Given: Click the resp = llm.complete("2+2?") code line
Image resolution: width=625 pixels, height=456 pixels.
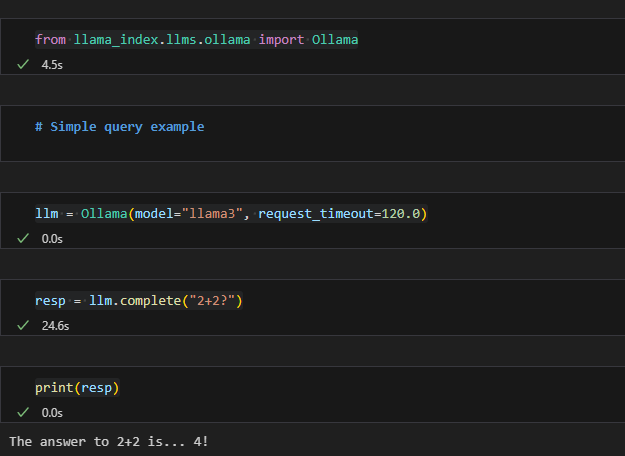Looking at the screenshot, I should [x=139, y=301].
